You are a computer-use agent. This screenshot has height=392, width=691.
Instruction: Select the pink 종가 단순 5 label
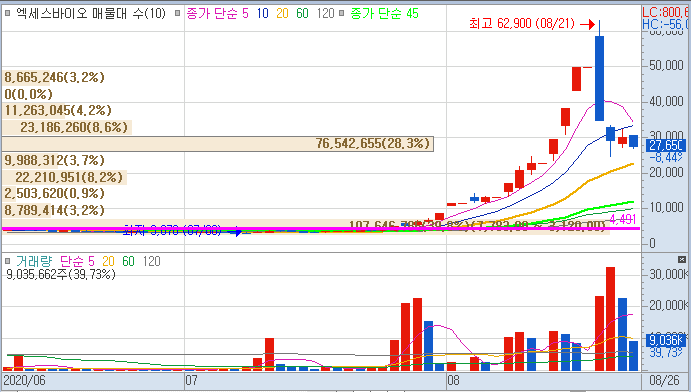click(217, 14)
